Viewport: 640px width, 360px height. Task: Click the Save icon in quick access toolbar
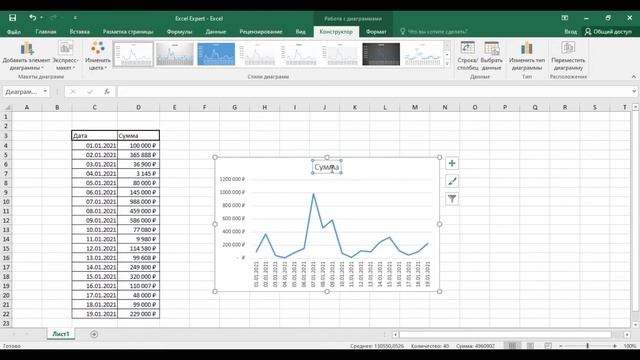coord(13,18)
